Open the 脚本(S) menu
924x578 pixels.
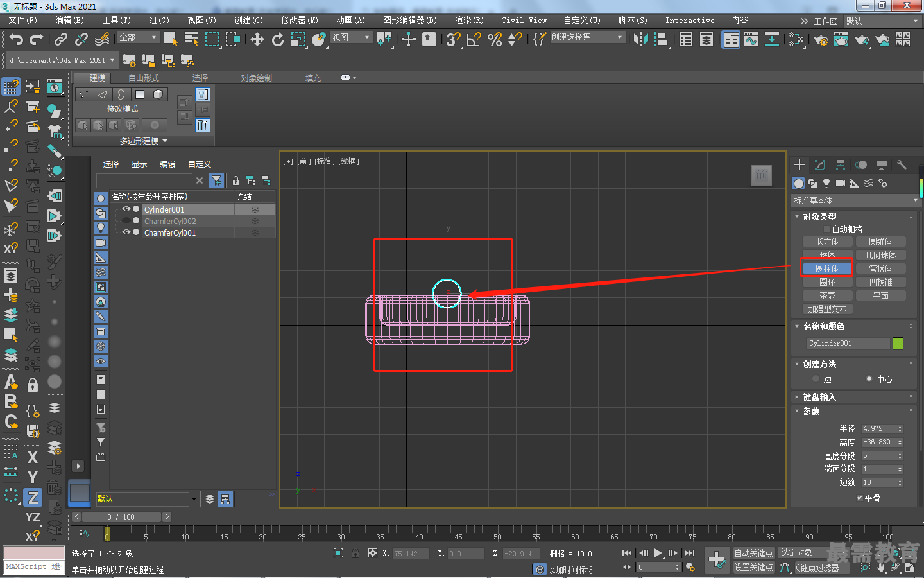(x=633, y=21)
